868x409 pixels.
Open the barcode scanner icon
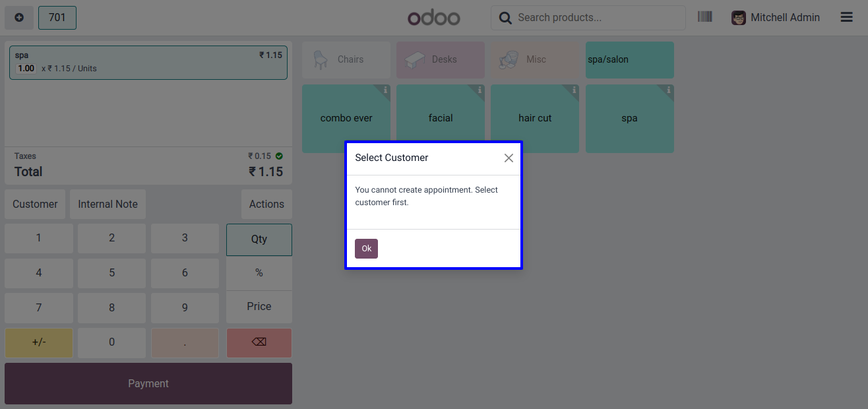pos(704,17)
